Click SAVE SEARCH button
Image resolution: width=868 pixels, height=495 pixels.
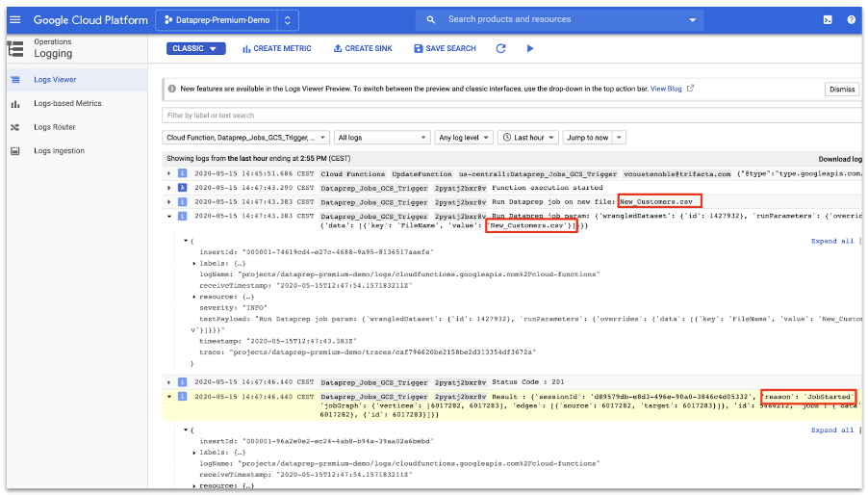click(446, 49)
